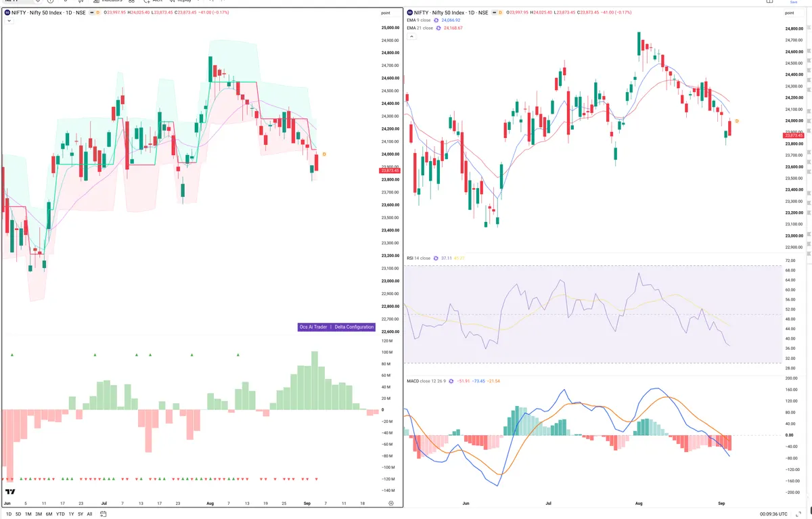
Task: Click the Jul label on left chart time axis
Action: (104, 503)
